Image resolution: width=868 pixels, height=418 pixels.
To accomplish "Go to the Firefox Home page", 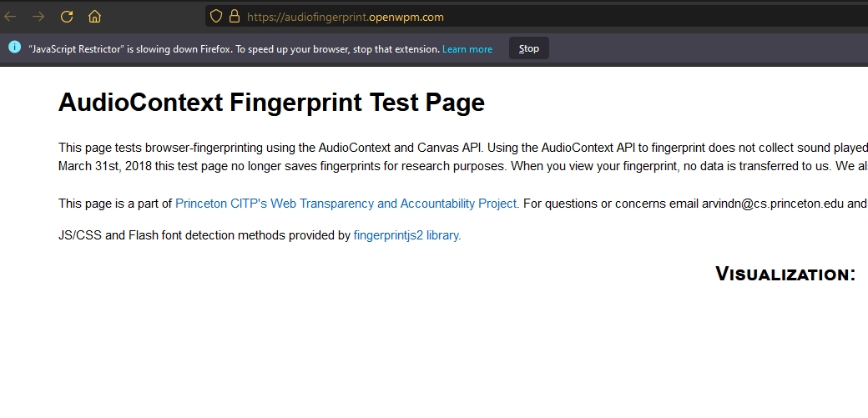I will tap(94, 16).
